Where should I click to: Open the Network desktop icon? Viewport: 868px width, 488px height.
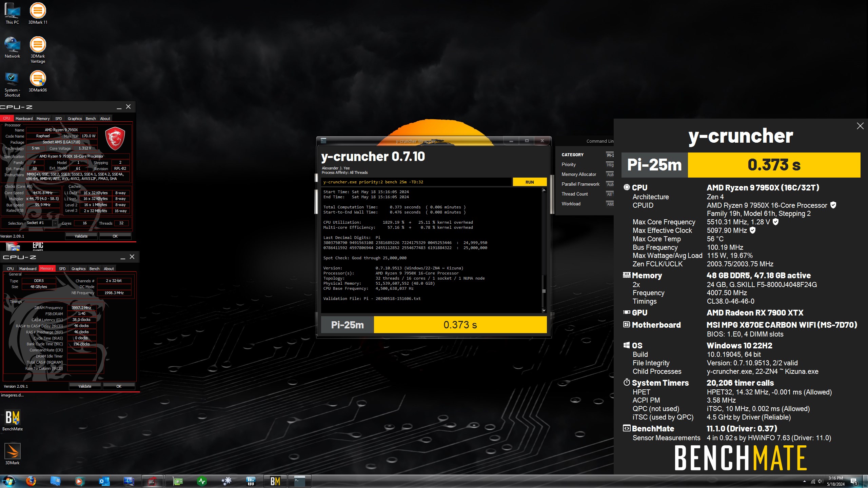(12, 47)
